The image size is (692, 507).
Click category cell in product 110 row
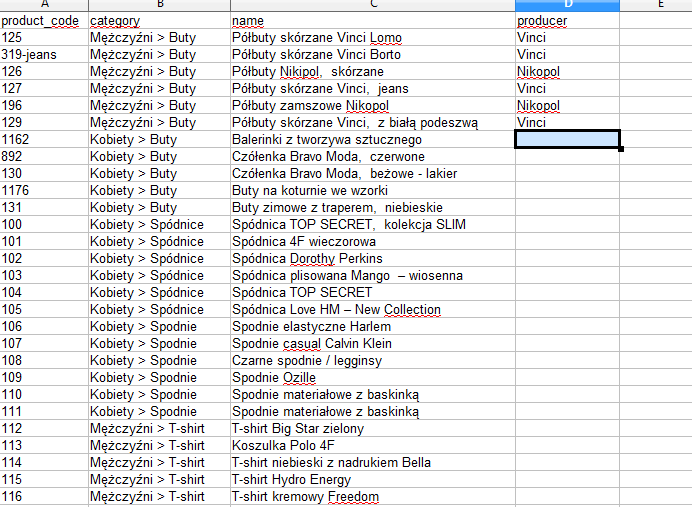pyautogui.click(x=159, y=394)
